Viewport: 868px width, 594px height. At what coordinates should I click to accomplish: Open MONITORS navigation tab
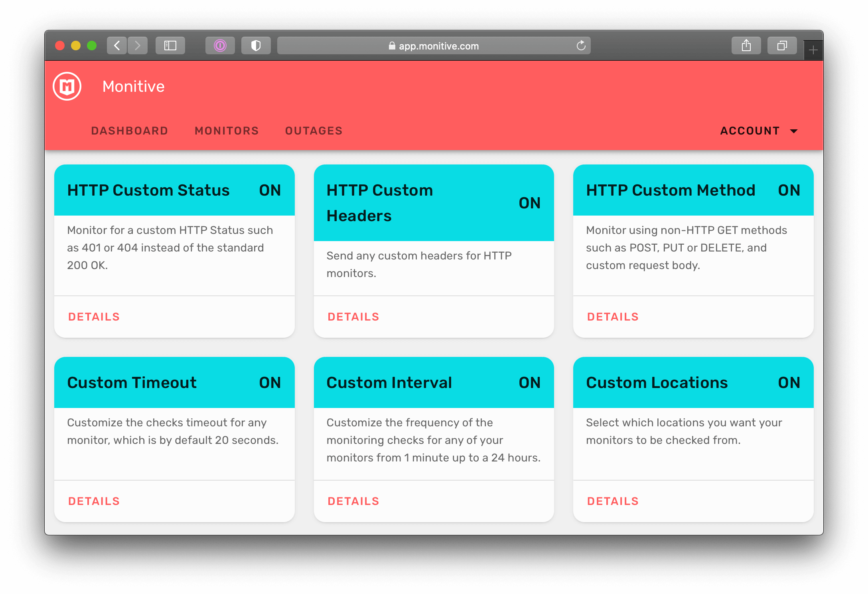coord(226,129)
